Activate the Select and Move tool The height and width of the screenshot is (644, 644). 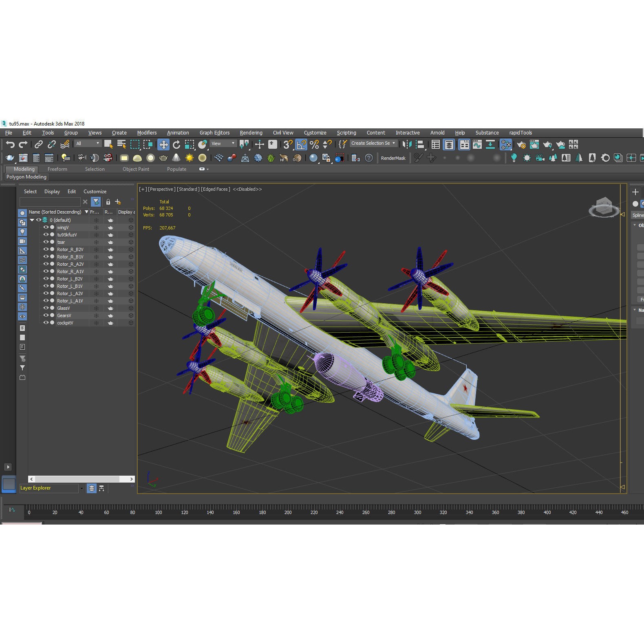tap(163, 144)
